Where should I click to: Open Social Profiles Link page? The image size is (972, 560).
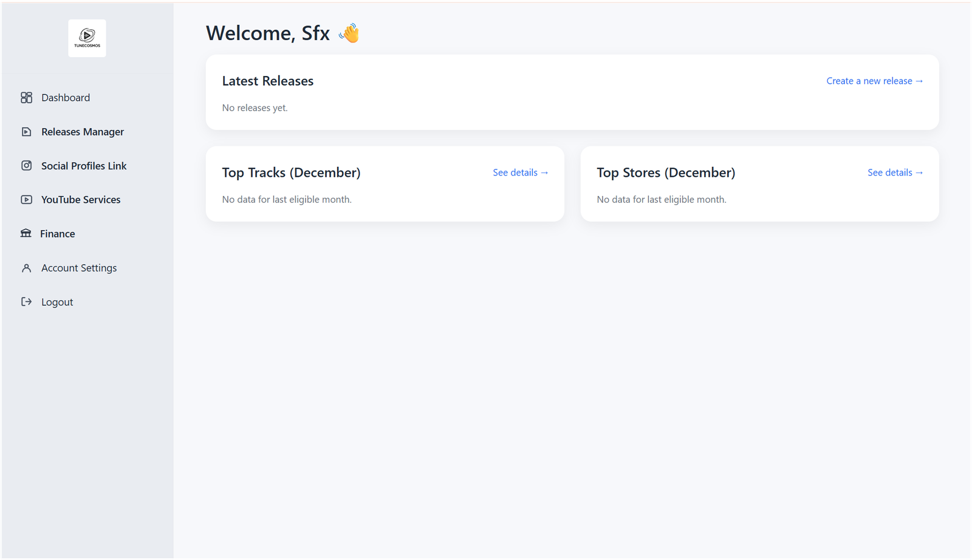(84, 166)
